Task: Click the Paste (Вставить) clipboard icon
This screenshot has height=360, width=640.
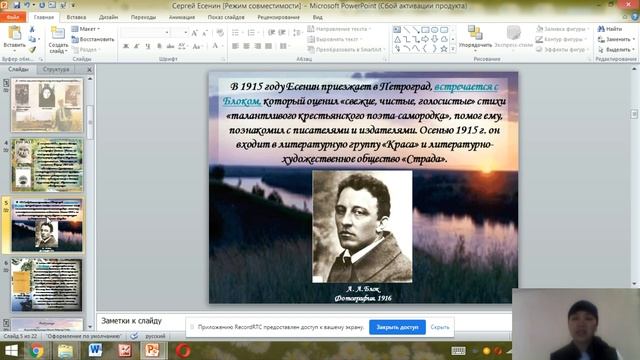Action: (15, 33)
